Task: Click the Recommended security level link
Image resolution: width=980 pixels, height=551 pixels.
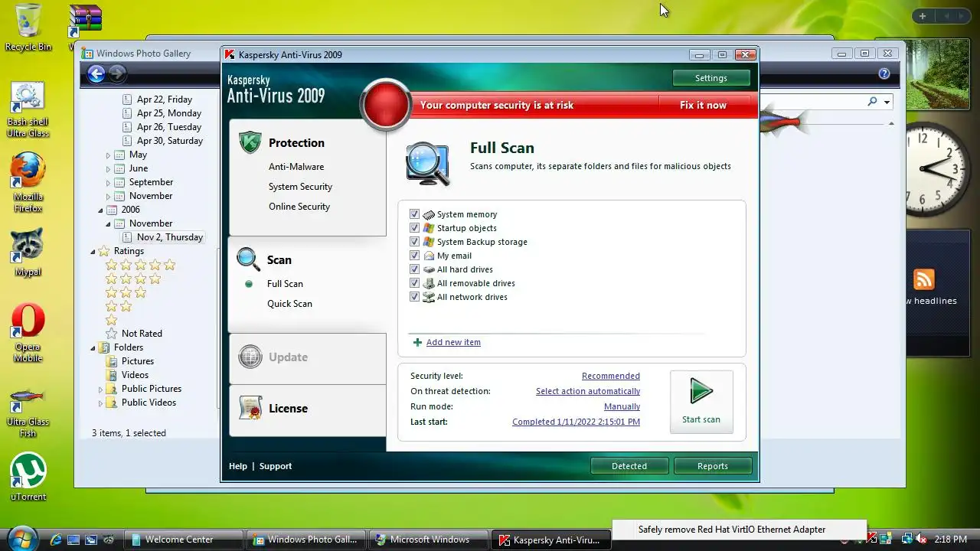Action: 611,376
